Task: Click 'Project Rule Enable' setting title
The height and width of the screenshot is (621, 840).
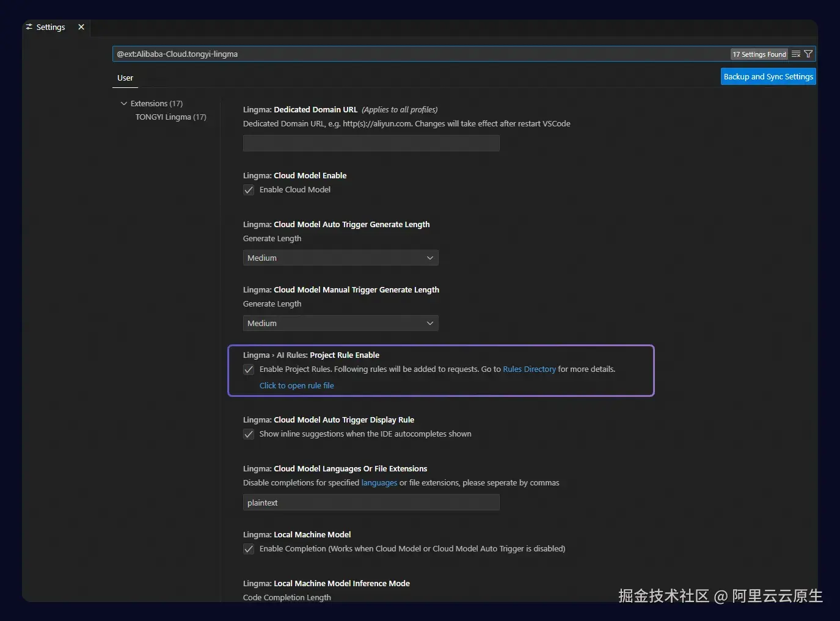Action: click(345, 355)
